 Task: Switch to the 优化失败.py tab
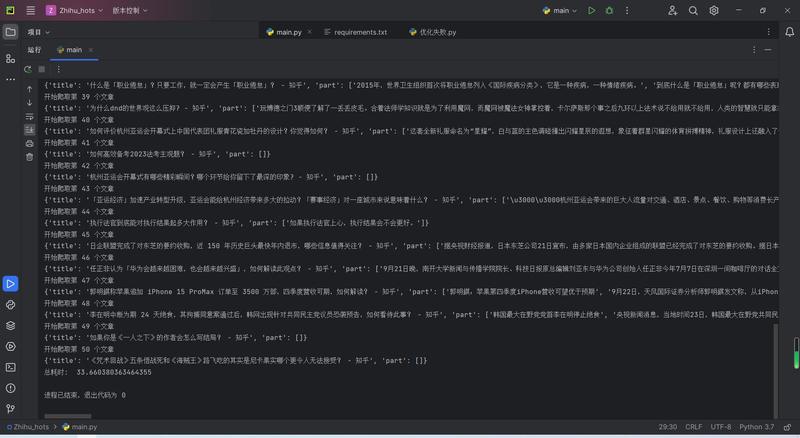(433, 32)
